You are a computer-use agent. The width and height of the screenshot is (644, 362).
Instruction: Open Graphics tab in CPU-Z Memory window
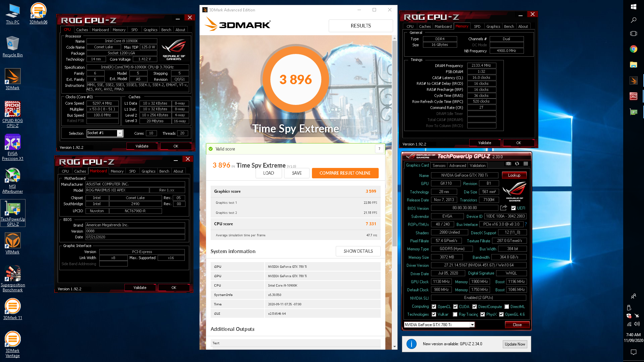[493, 26]
